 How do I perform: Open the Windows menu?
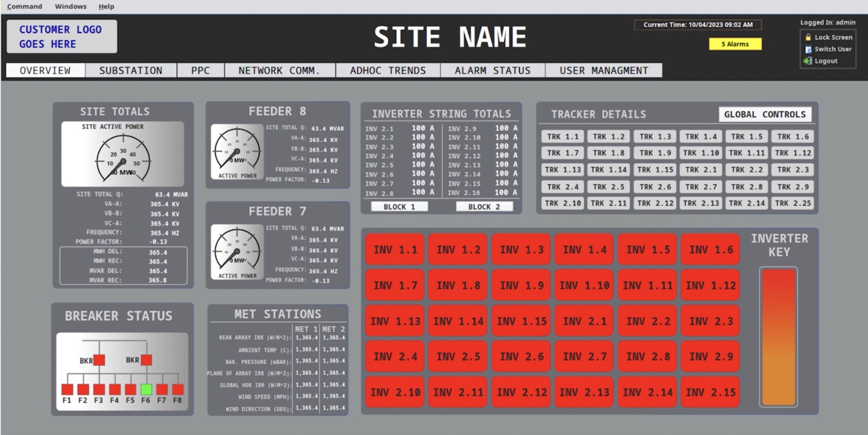71,7
